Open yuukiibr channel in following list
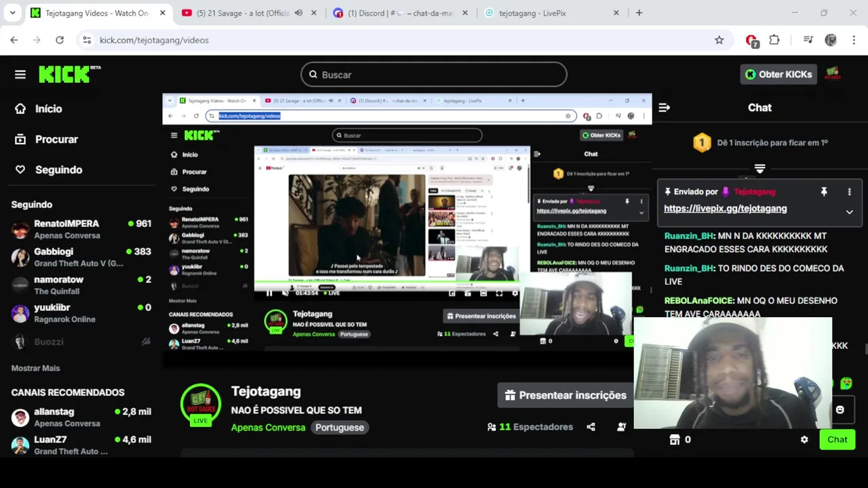868x488 pixels. [81, 313]
